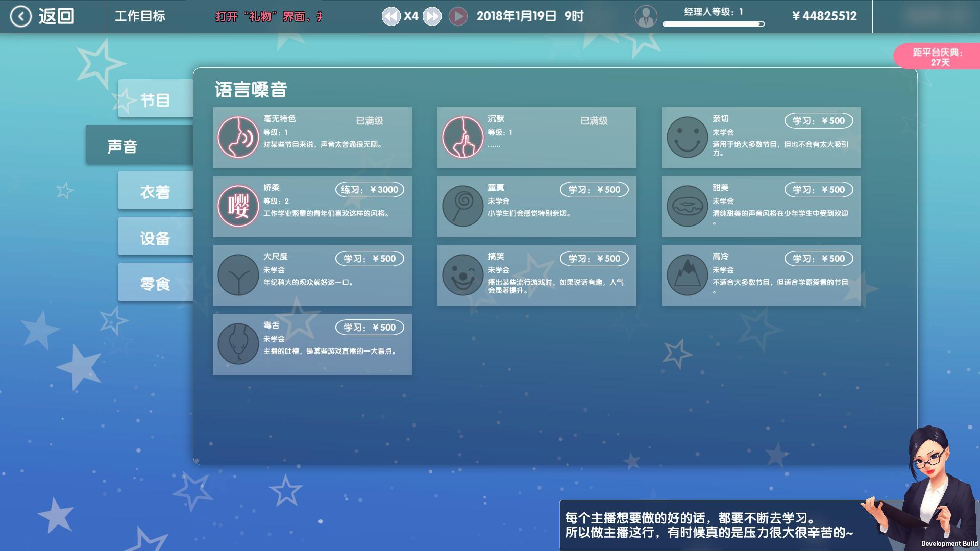
Task: Select the lollipop icon for 童真
Action: pos(462,206)
